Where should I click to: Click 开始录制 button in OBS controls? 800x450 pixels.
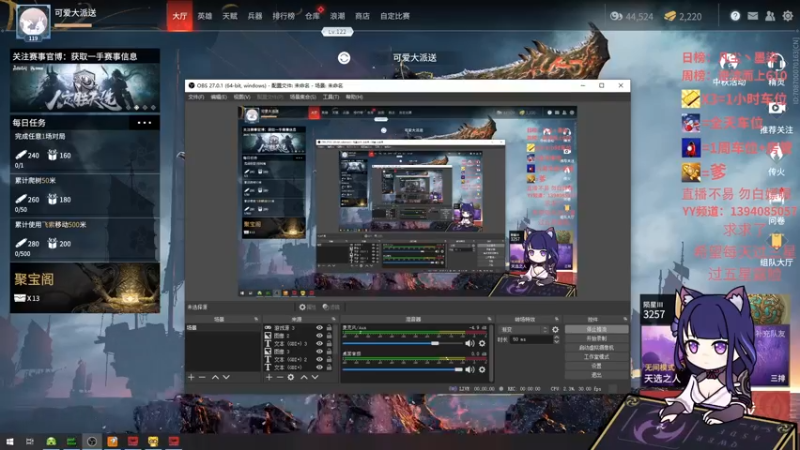[596, 338]
